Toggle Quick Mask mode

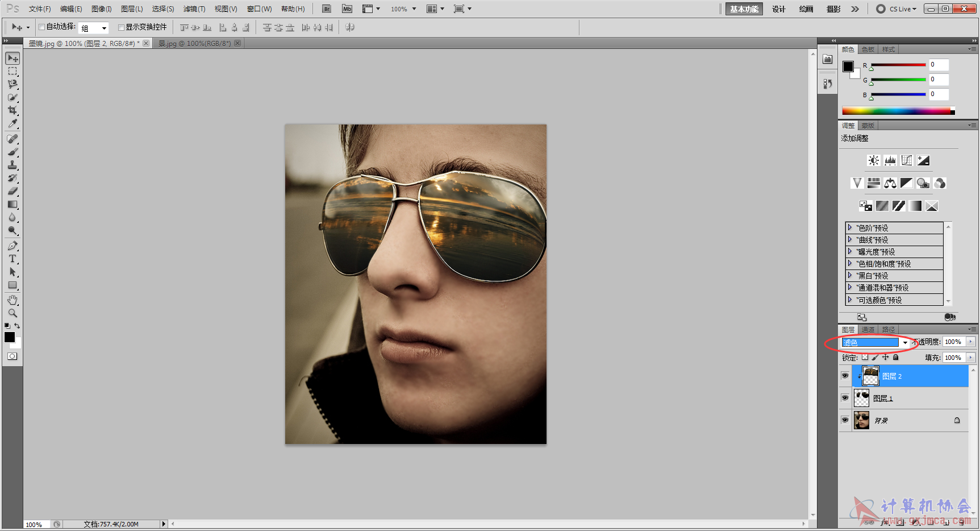pyautogui.click(x=12, y=356)
